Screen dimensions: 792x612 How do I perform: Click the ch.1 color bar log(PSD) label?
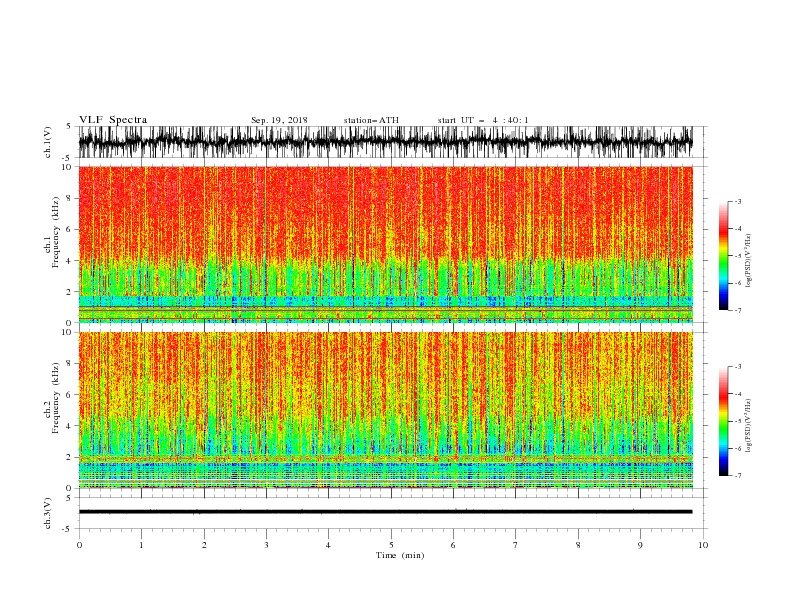click(x=749, y=261)
